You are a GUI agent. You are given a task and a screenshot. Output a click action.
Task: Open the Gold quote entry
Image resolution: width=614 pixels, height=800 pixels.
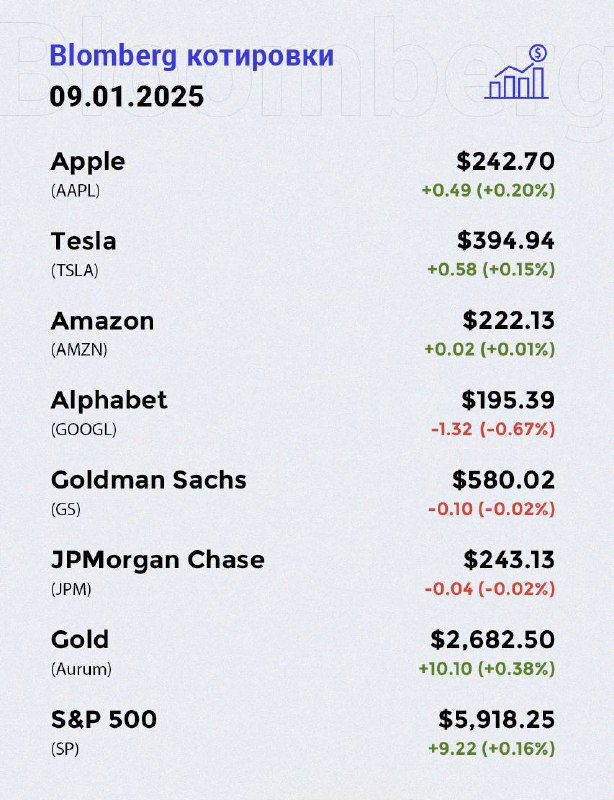(x=303, y=653)
